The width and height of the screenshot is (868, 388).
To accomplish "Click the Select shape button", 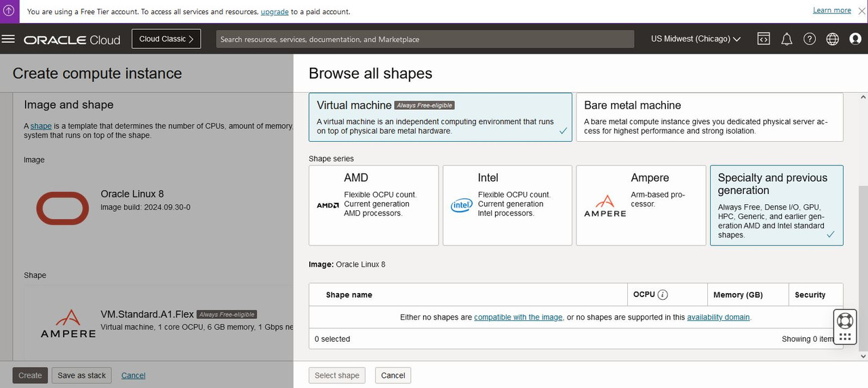I will click(337, 375).
